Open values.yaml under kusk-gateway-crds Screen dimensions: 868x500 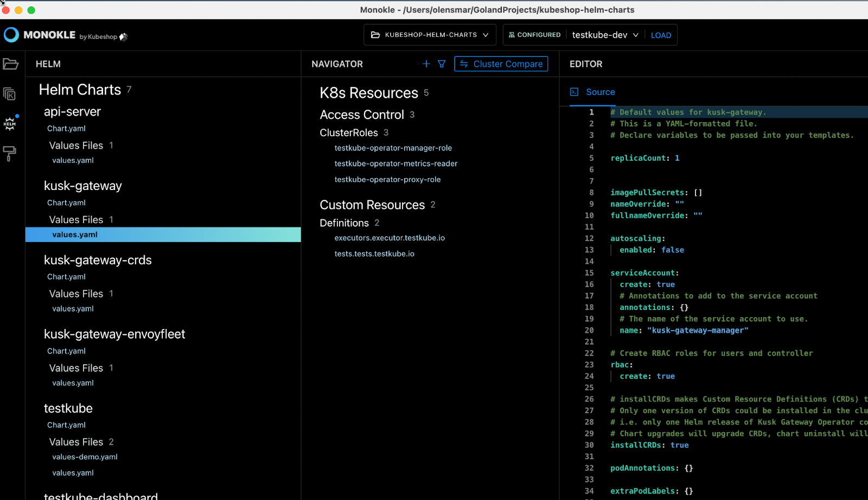73,309
